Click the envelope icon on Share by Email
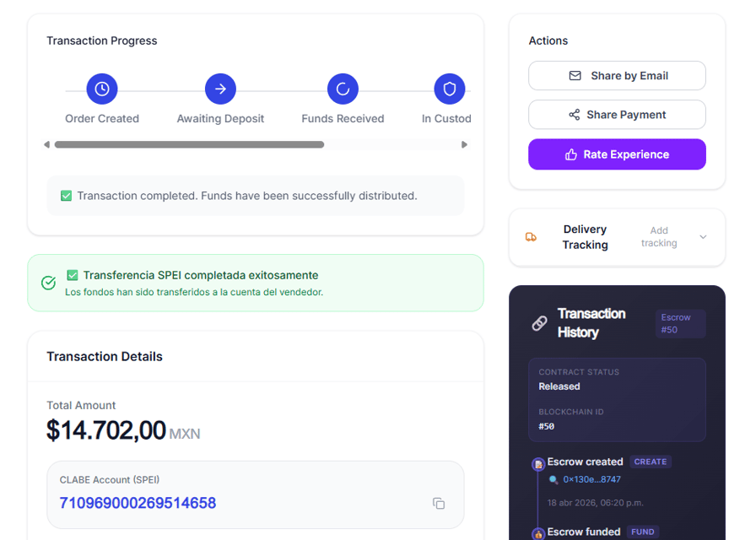 coord(574,76)
